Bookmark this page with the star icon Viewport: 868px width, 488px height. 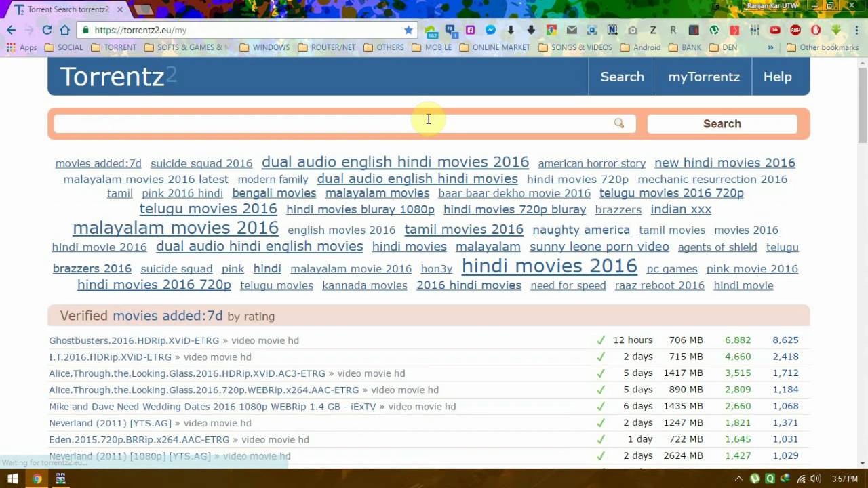click(408, 30)
